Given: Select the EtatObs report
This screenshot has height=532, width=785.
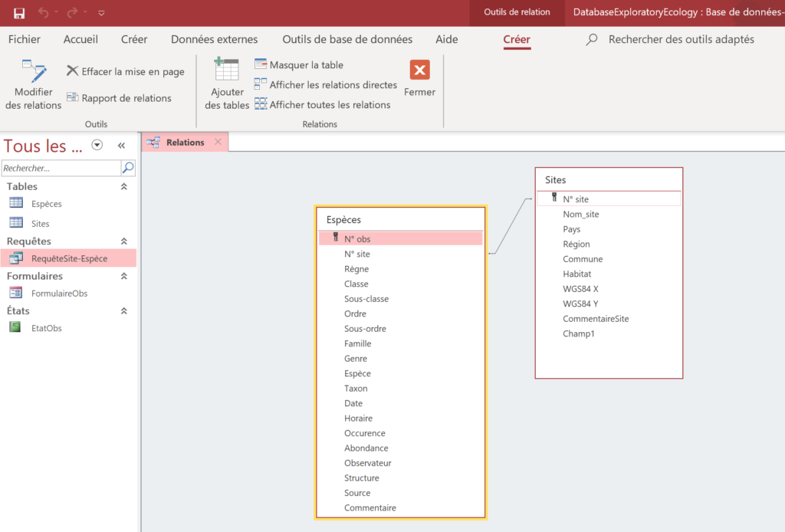Looking at the screenshot, I should pos(68,328).
